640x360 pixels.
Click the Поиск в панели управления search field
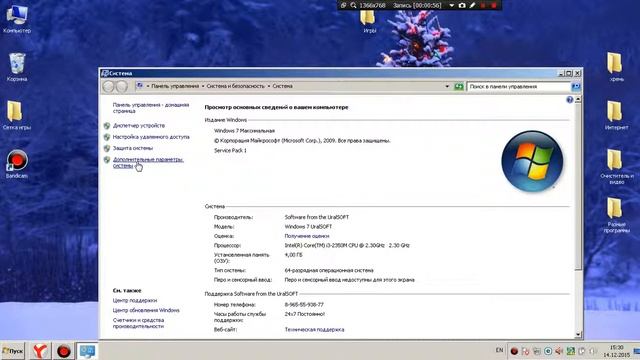[x=518, y=87]
